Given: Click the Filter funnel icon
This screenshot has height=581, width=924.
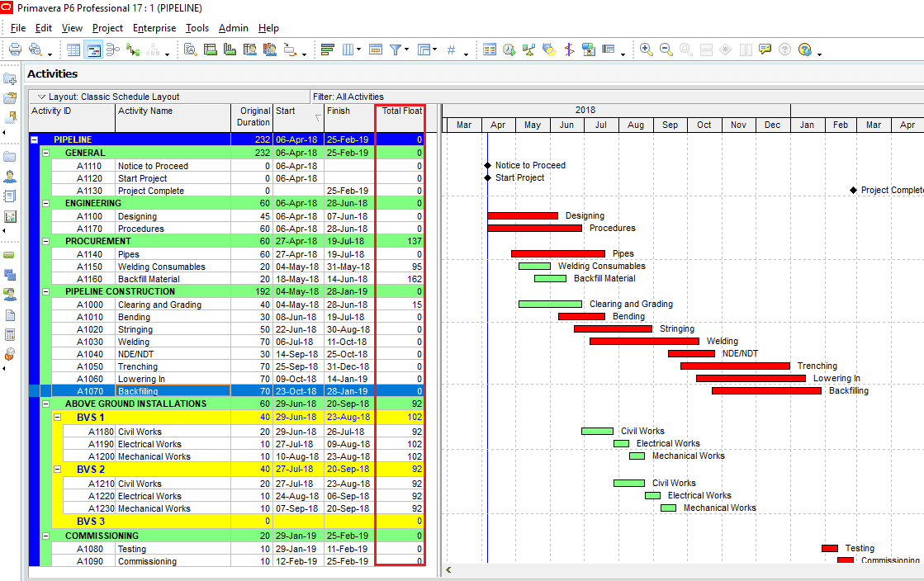Looking at the screenshot, I should pyautogui.click(x=396, y=50).
